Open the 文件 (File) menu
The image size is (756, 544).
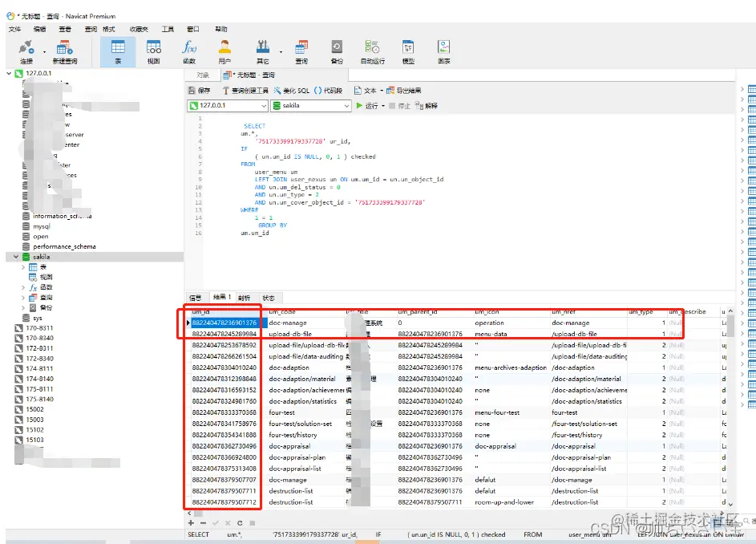[14, 29]
